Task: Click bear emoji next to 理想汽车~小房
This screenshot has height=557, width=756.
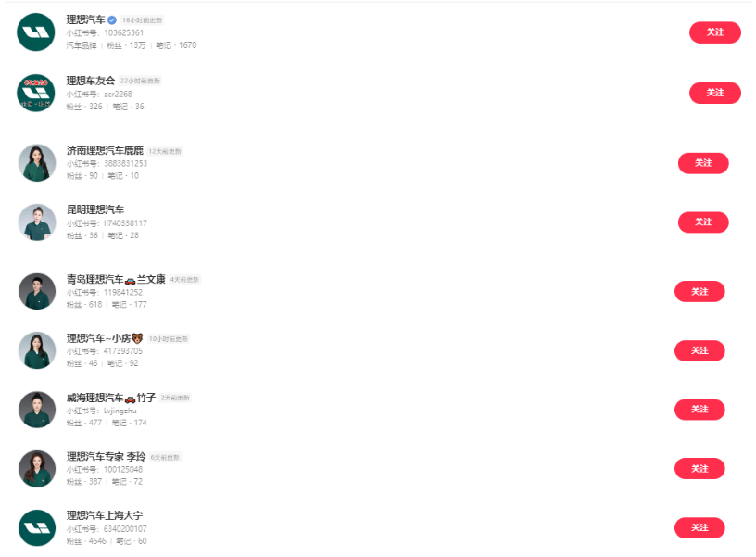Action: click(137, 338)
